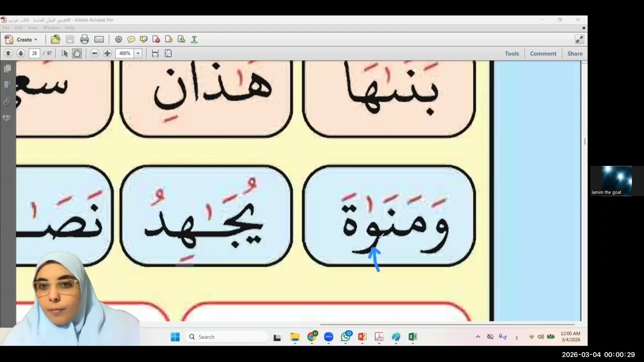
Task: Open the signatures panel
Action: (7, 118)
